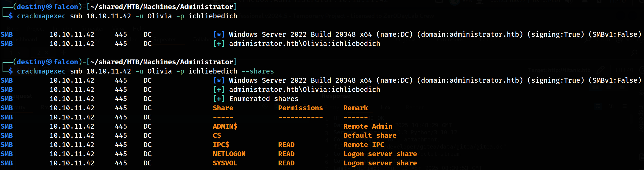Screen dimensions: 644x170
Task: Click the IPC$ share entry
Action: point(221,145)
